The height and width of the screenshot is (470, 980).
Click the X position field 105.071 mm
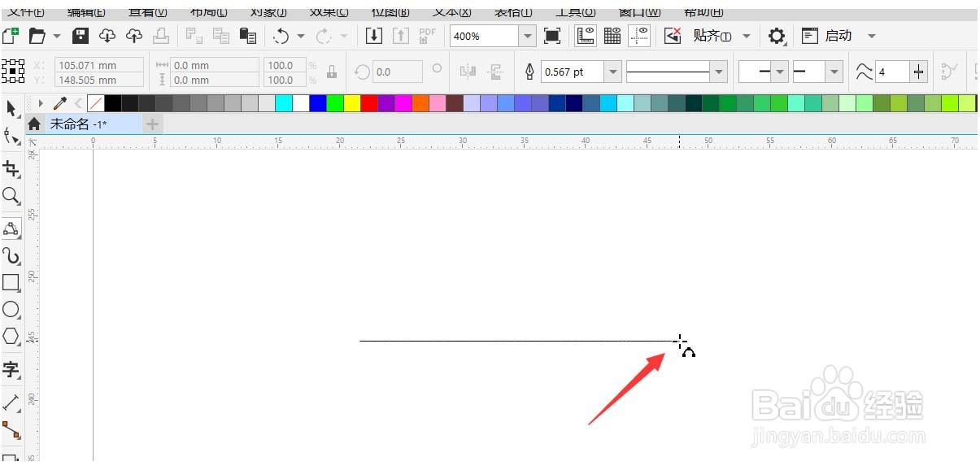click(98, 65)
